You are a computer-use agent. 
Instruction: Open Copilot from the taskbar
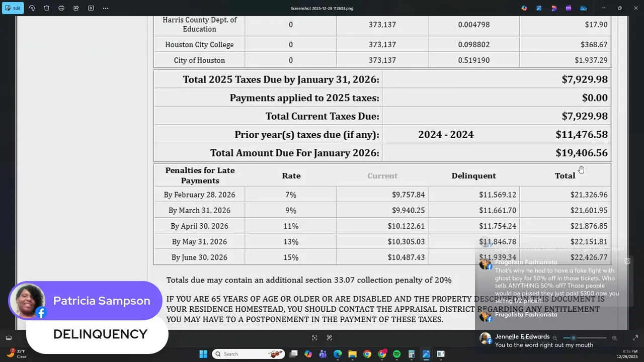click(308, 354)
